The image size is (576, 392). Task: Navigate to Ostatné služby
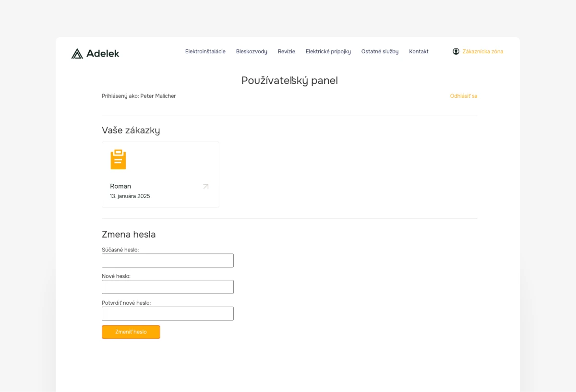click(380, 51)
